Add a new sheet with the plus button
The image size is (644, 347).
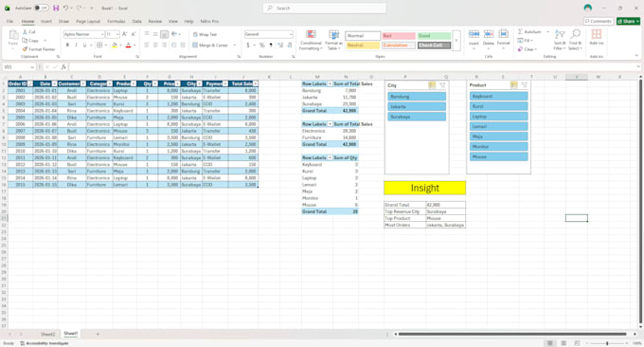[x=98, y=334]
